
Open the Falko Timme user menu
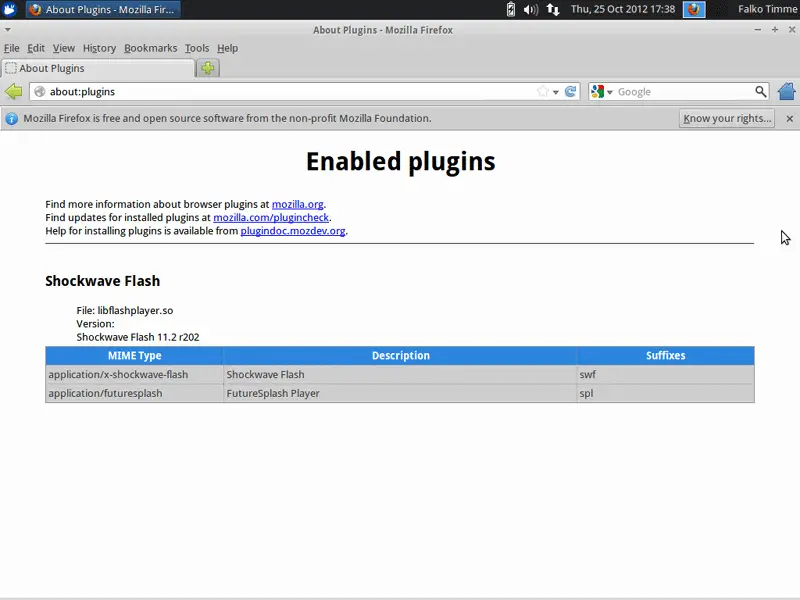[x=767, y=9]
